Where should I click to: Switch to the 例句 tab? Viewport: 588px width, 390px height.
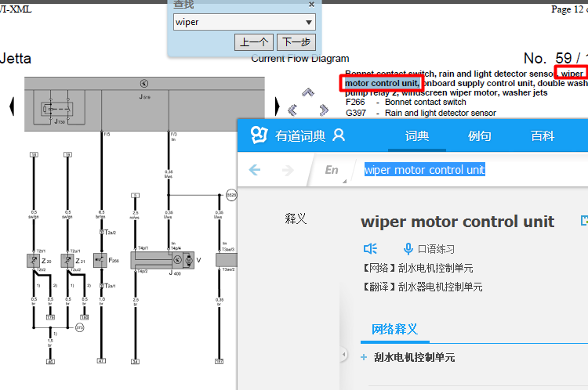[x=479, y=136]
